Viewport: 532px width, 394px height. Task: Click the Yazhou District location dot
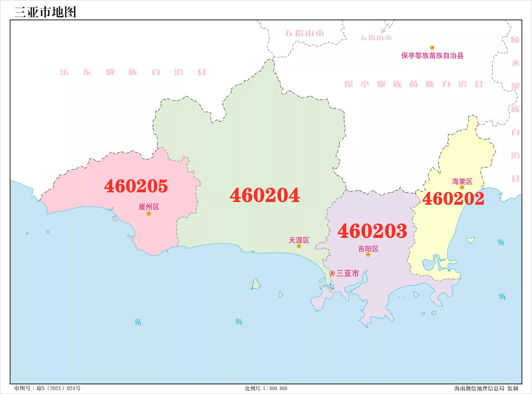(149, 213)
